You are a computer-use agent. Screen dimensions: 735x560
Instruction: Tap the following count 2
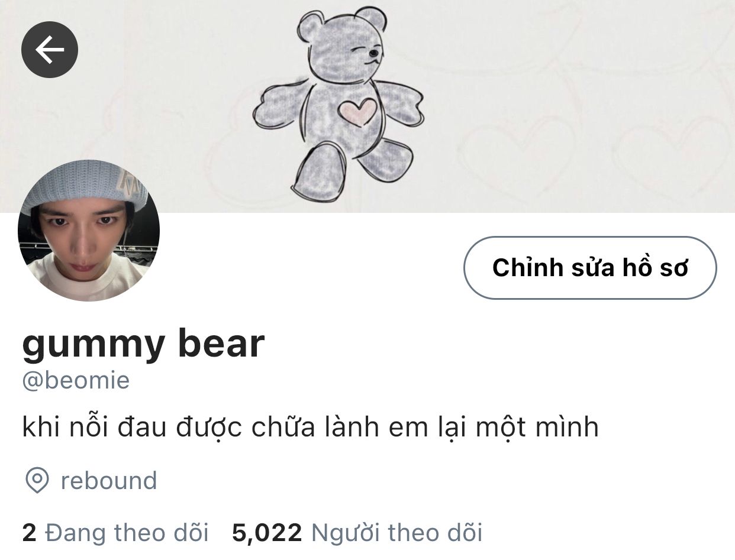(29, 533)
